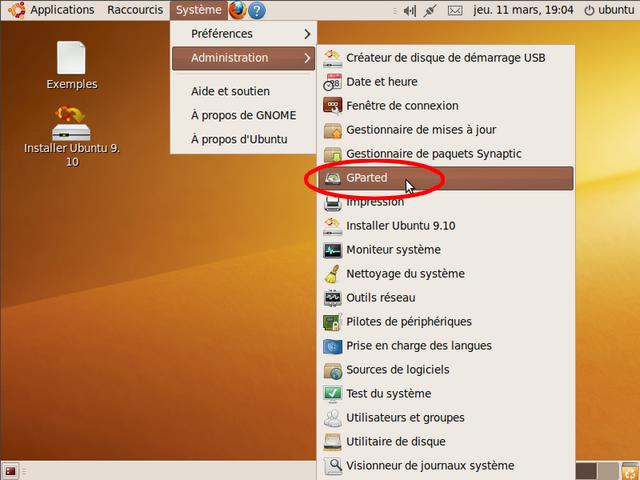Open the Raccourcis menu
The image size is (640, 480).
135,10
